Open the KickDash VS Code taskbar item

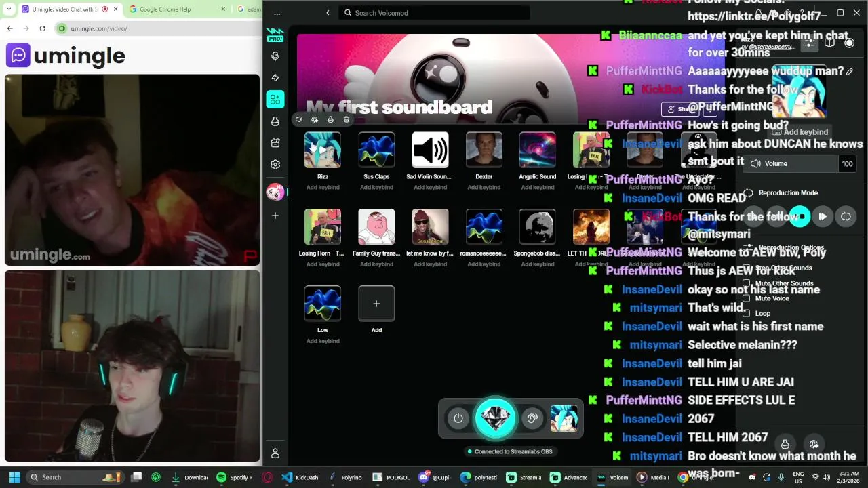point(300,477)
